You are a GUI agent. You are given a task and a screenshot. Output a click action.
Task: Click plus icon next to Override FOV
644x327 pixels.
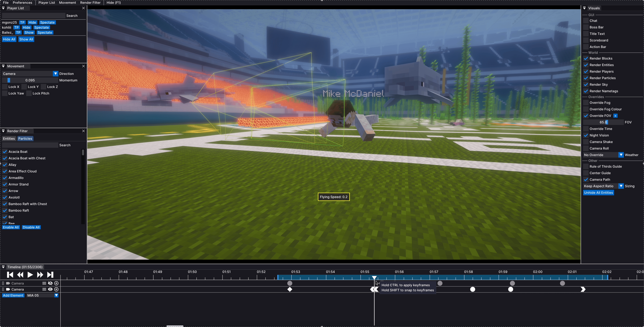click(616, 116)
